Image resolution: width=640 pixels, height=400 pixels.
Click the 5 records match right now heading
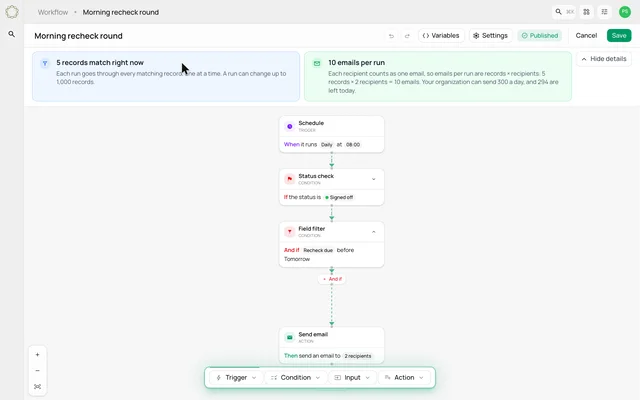100,62
